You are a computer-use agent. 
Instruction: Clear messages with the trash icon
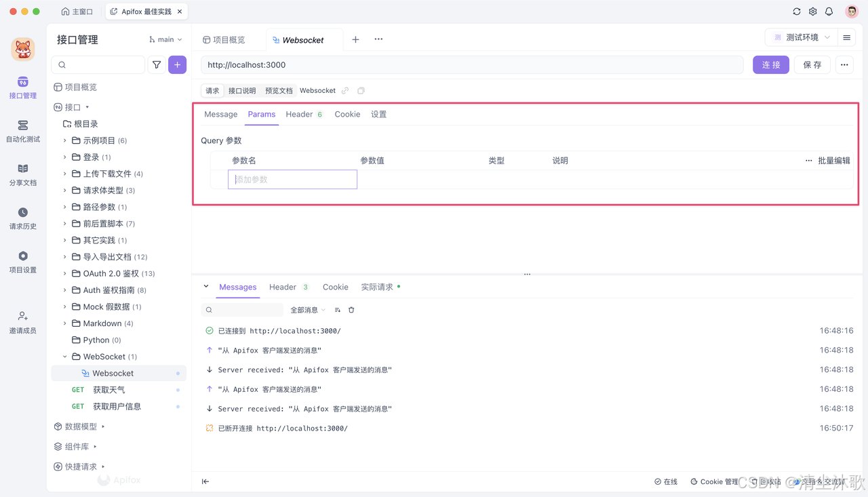[x=351, y=309]
